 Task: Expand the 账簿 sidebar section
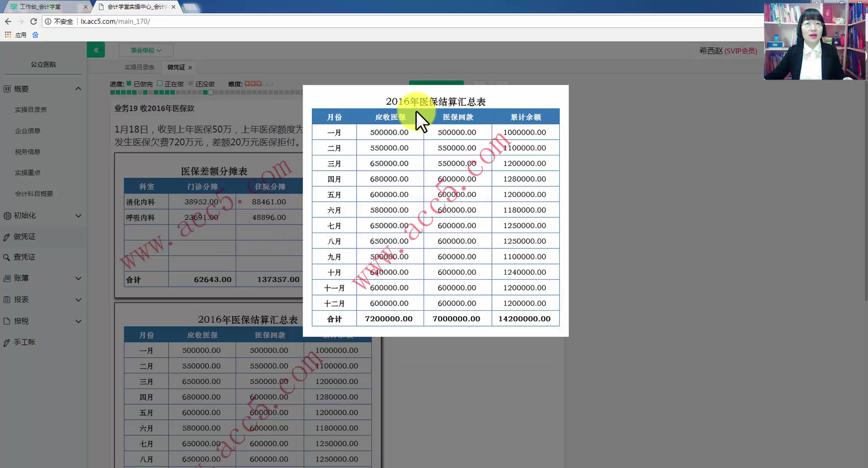(x=79, y=278)
